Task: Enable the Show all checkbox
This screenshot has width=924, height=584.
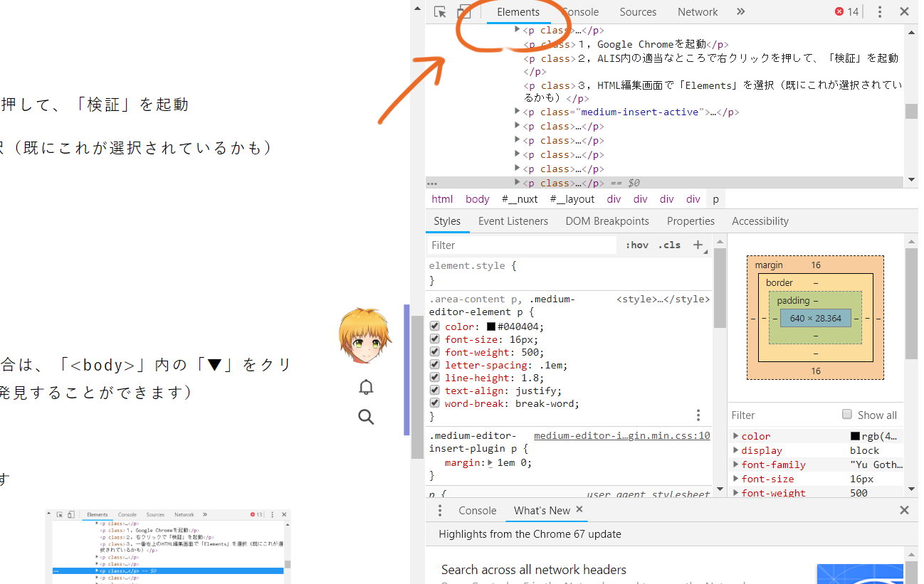Action: coord(847,415)
